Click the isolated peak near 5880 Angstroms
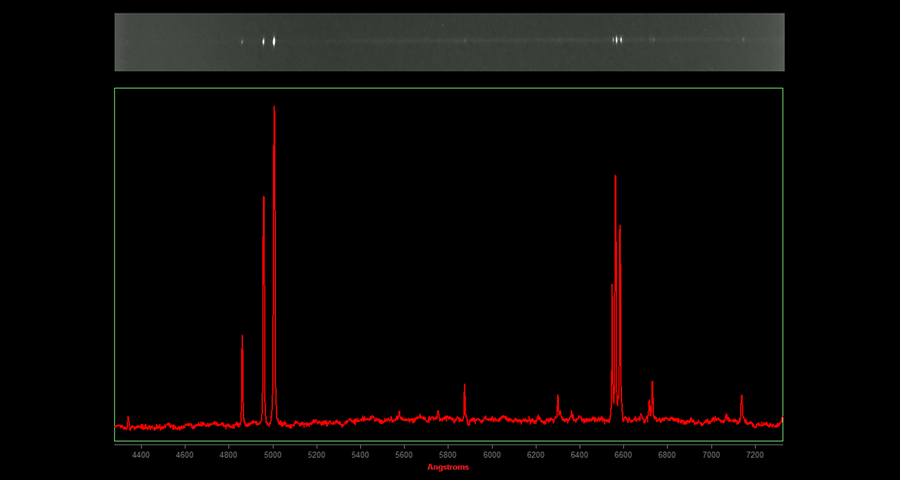The height and width of the screenshot is (480, 900). pyautogui.click(x=464, y=388)
